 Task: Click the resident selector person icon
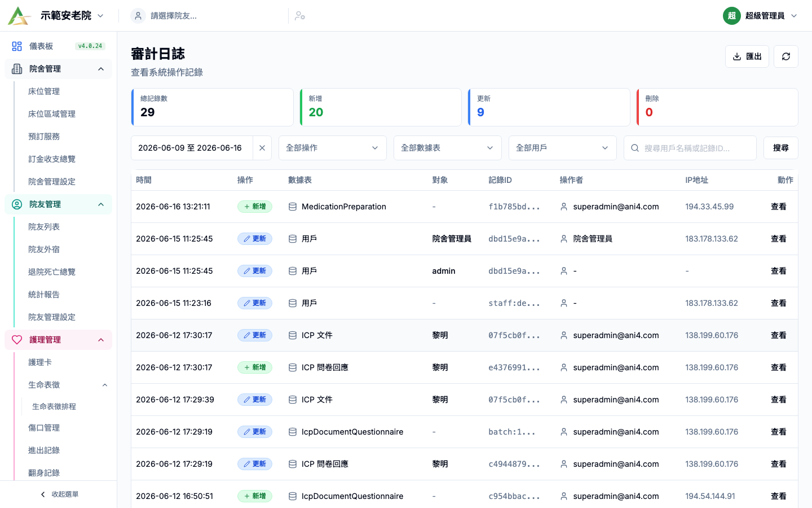pos(138,16)
